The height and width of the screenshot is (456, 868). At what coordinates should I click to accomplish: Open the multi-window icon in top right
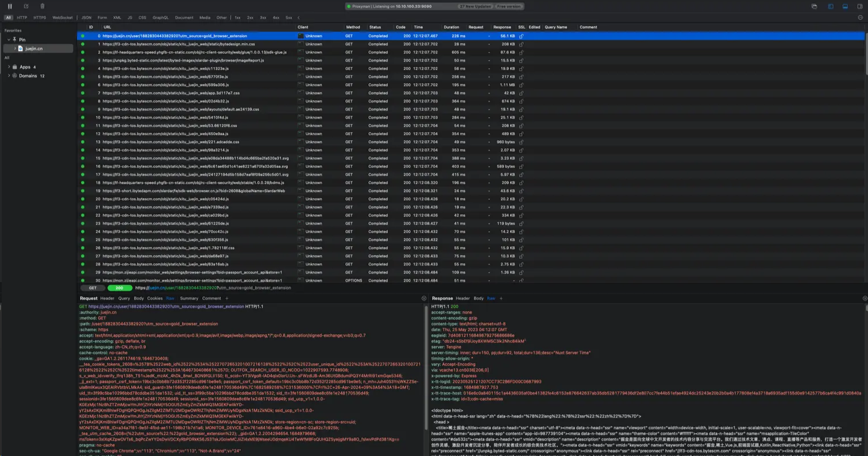tap(814, 6)
